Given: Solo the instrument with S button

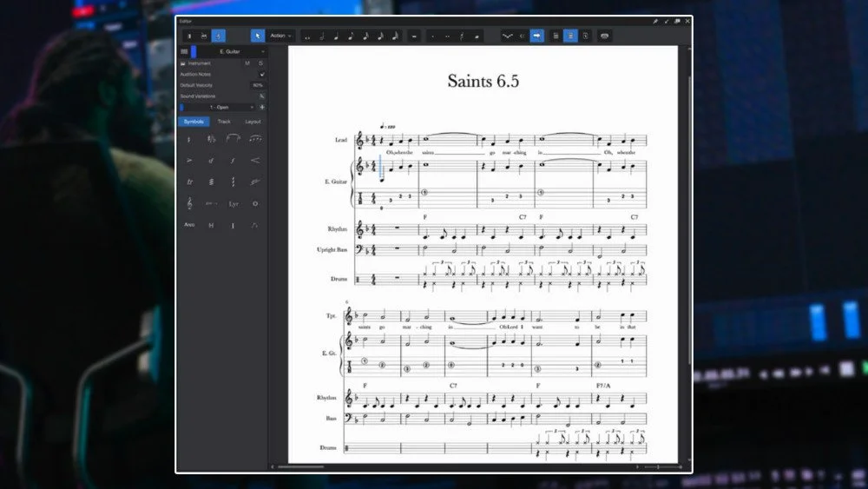Looking at the screenshot, I should point(260,63).
